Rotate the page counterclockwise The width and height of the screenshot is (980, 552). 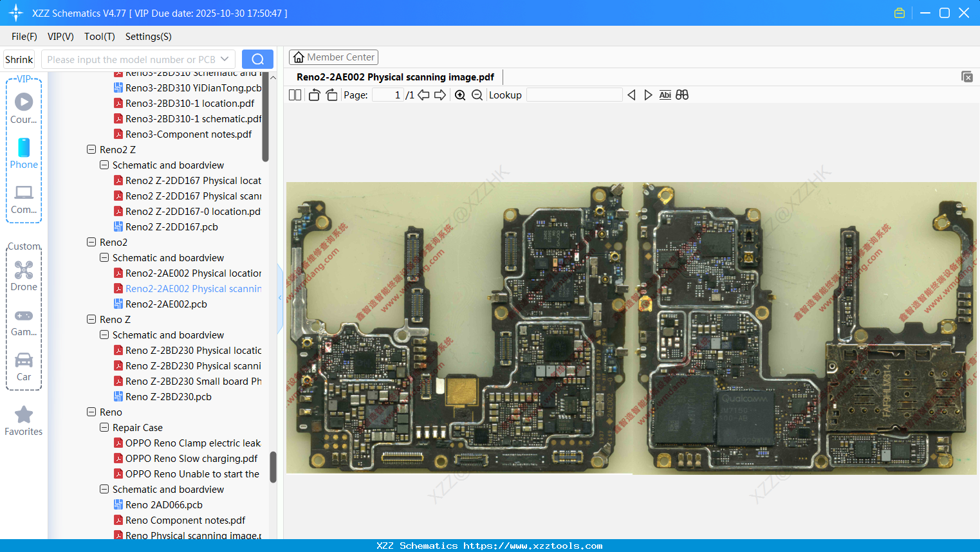314,95
